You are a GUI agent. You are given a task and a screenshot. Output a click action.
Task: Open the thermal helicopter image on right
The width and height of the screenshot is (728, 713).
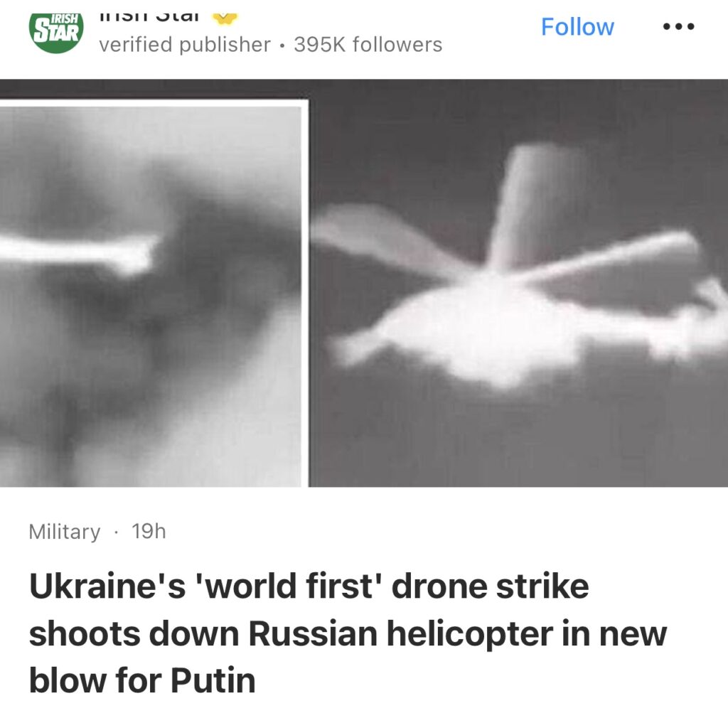[x=518, y=283]
